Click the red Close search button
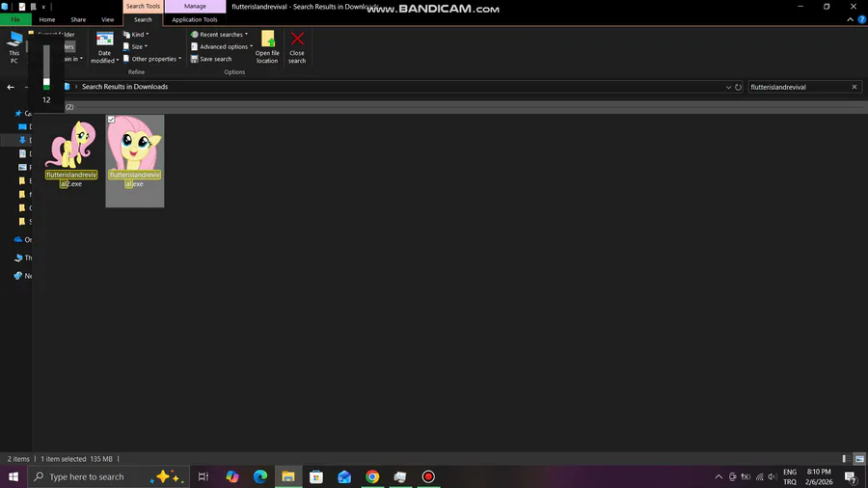 pyautogui.click(x=297, y=47)
